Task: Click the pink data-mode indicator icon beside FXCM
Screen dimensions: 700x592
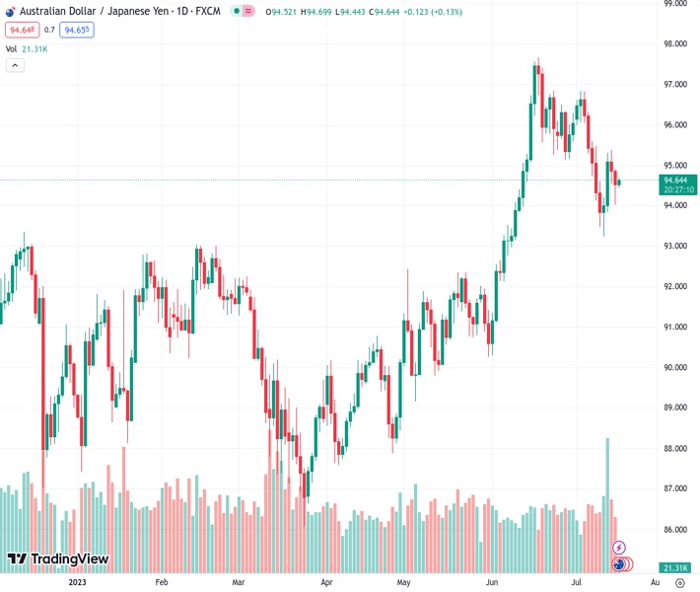Action: (247, 11)
